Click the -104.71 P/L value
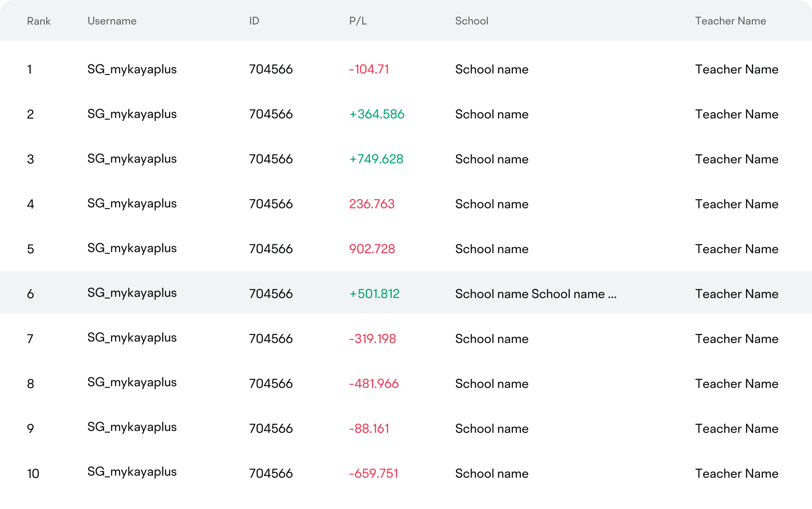 pos(369,69)
